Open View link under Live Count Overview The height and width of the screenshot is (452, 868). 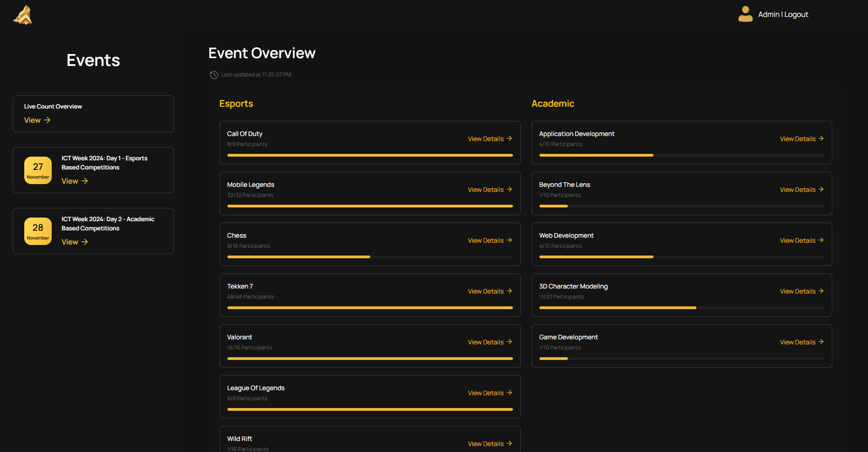pos(37,120)
